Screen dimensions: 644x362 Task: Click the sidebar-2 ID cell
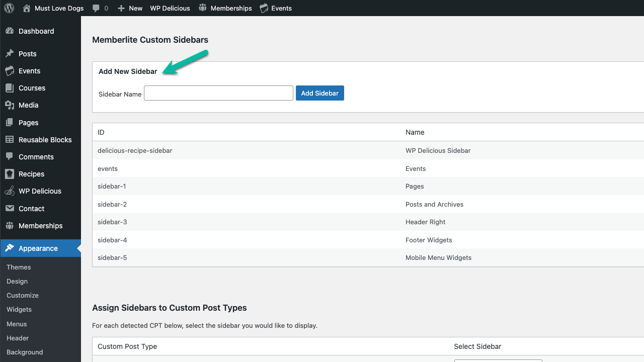pyautogui.click(x=112, y=204)
